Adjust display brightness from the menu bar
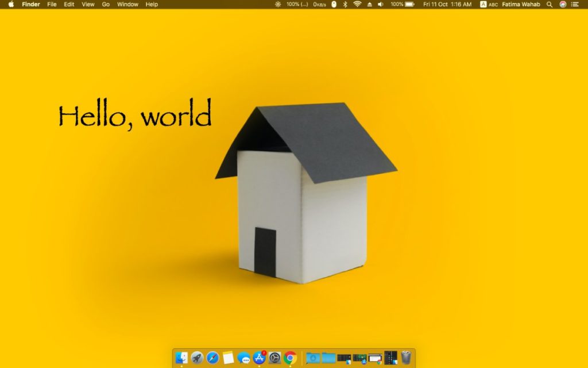This screenshot has height=368, width=588. click(x=278, y=5)
